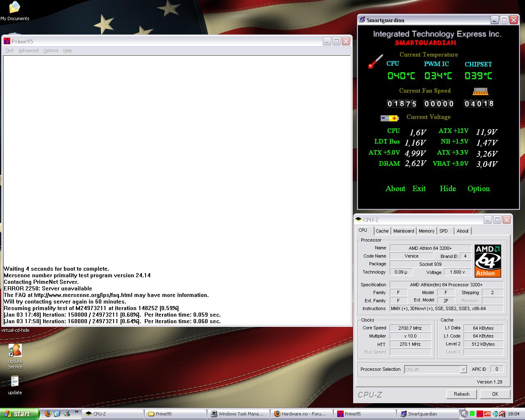Viewport: 525px width, 420px height.
Task: Click the Refresh button in CPU-Z
Action: coord(461,394)
